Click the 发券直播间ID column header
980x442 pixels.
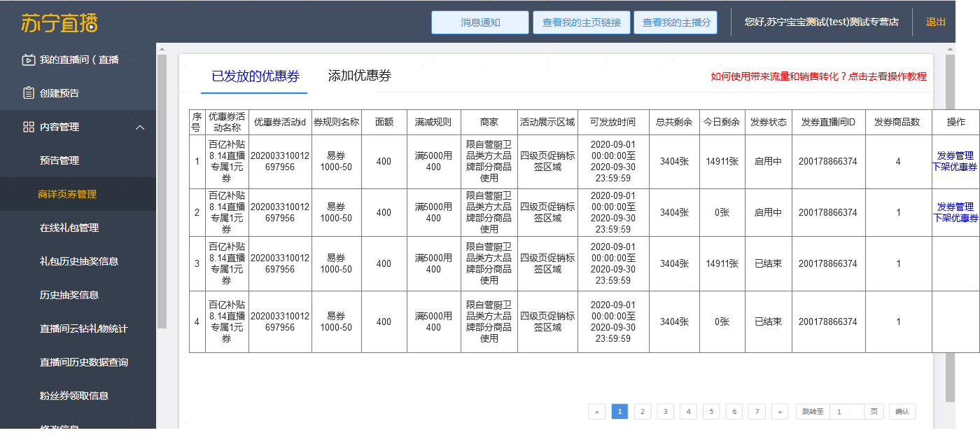coord(828,122)
